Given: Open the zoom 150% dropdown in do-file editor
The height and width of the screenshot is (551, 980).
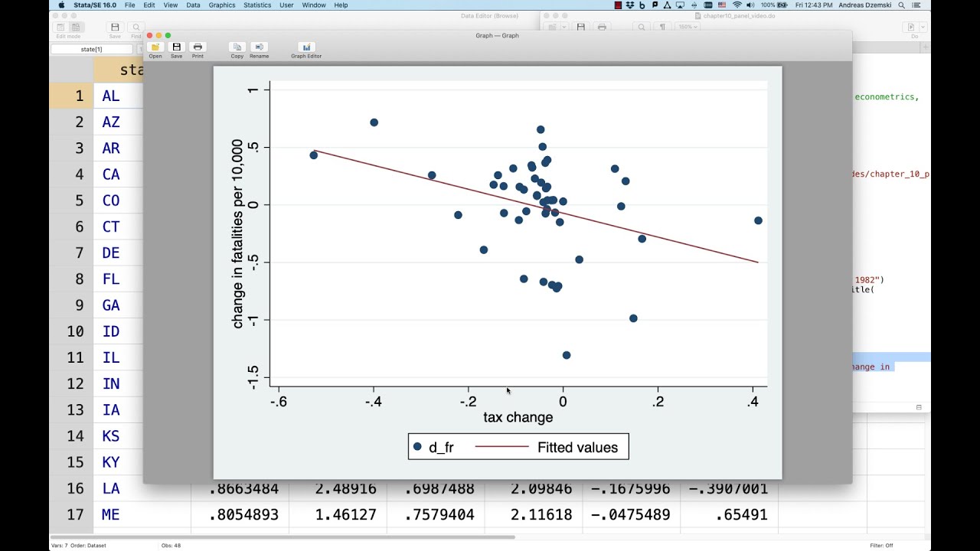Looking at the screenshot, I should 687,27.
